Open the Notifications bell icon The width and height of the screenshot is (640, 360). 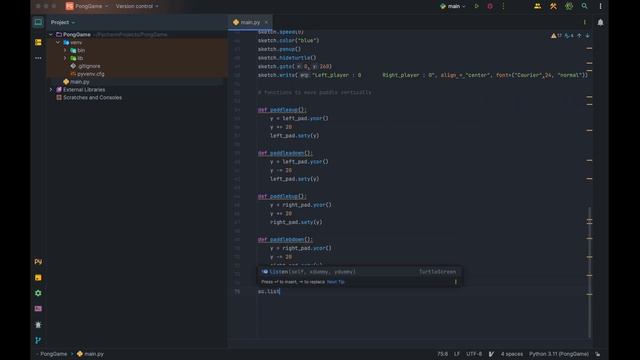click(x=600, y=22)
